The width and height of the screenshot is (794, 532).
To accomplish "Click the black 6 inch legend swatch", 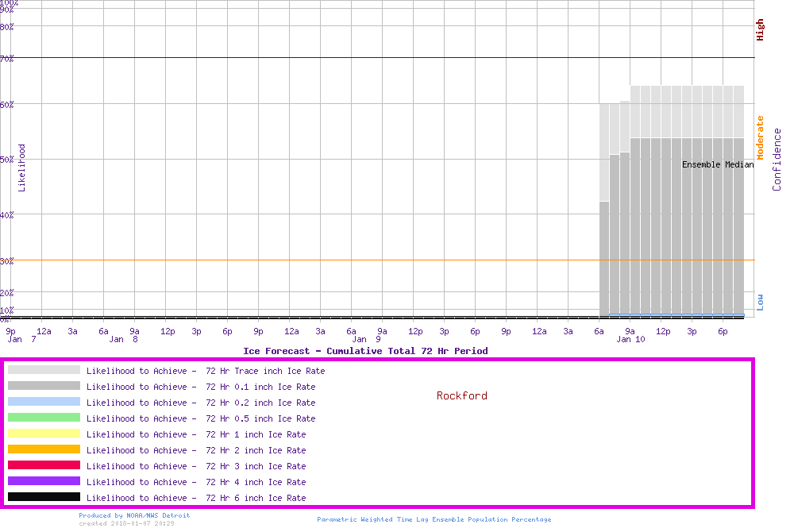I will [44, 497].
